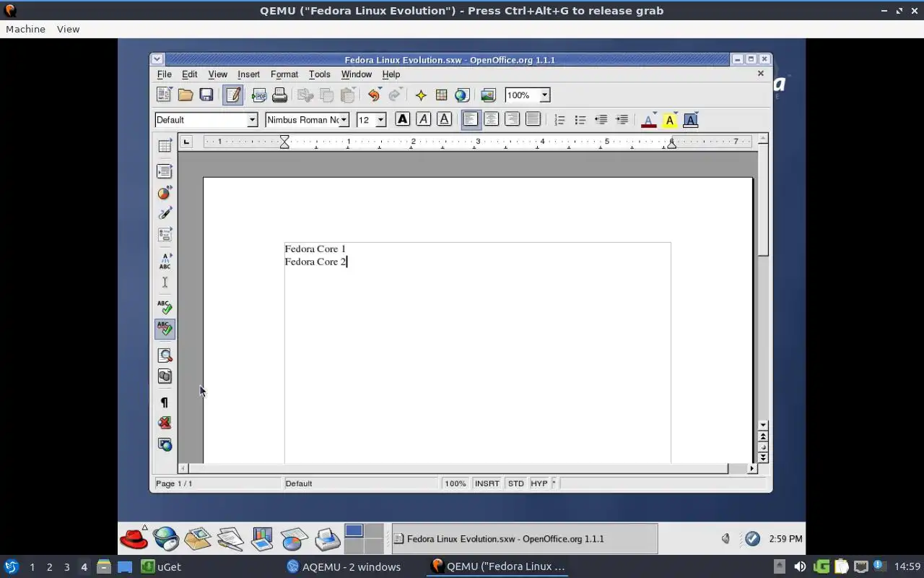Print the file with printer icon
The height and width of the screenshot is (578, 924).
pyautogui.click(x=280, y=95)
